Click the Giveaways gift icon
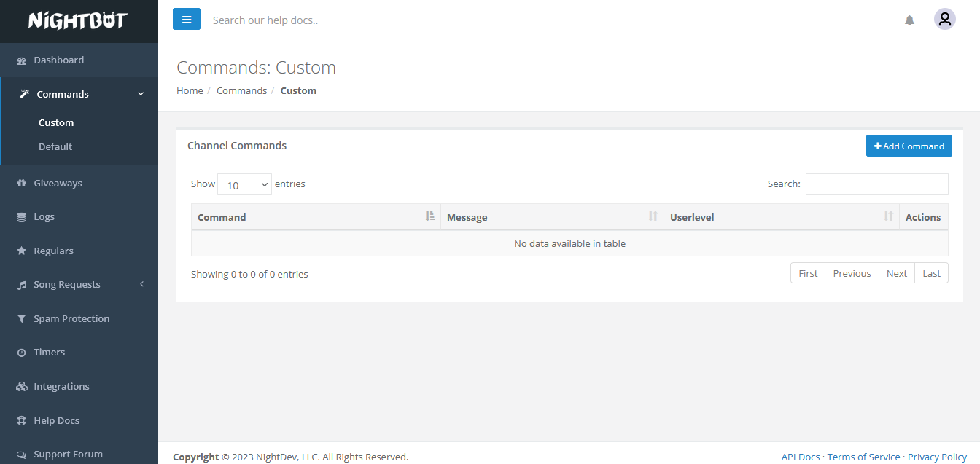 (x=21, y=184)
